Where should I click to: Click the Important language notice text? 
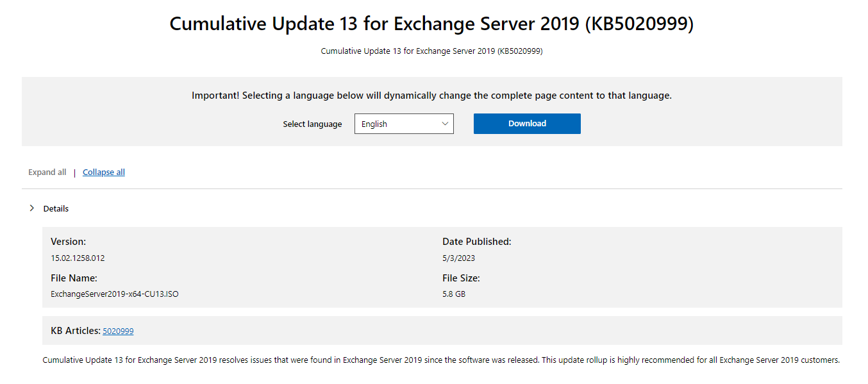(x=431, y=96)
